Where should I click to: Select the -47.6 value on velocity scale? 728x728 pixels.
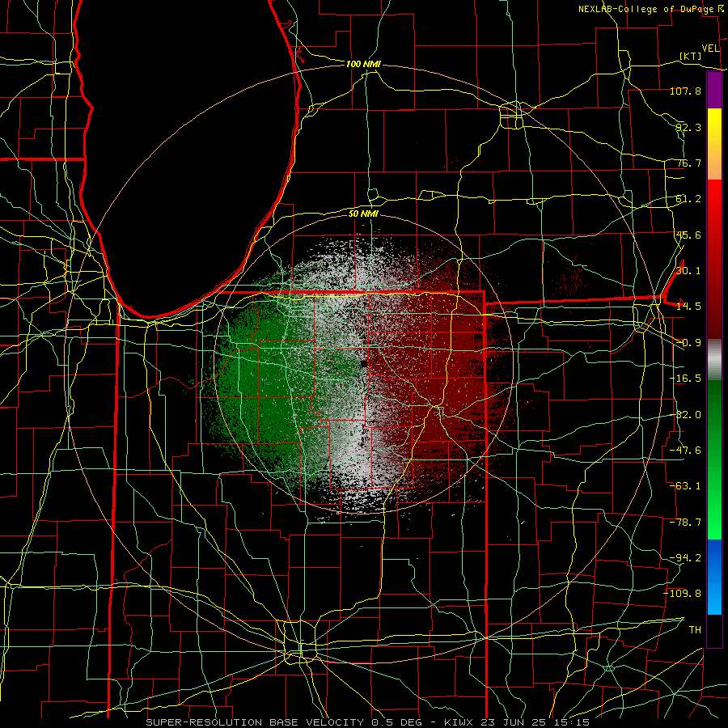point(685,451)
